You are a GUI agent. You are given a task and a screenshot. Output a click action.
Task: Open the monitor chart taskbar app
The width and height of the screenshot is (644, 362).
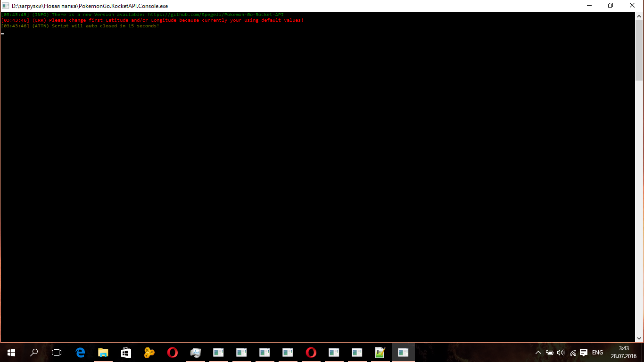(x=195, y=352)
